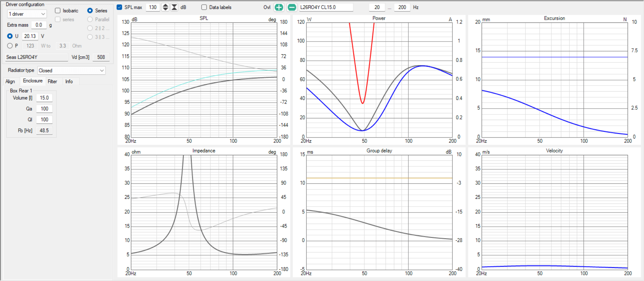Click the start frequency field 20
The height and width of the screenshot is (281, 644).
377,7
